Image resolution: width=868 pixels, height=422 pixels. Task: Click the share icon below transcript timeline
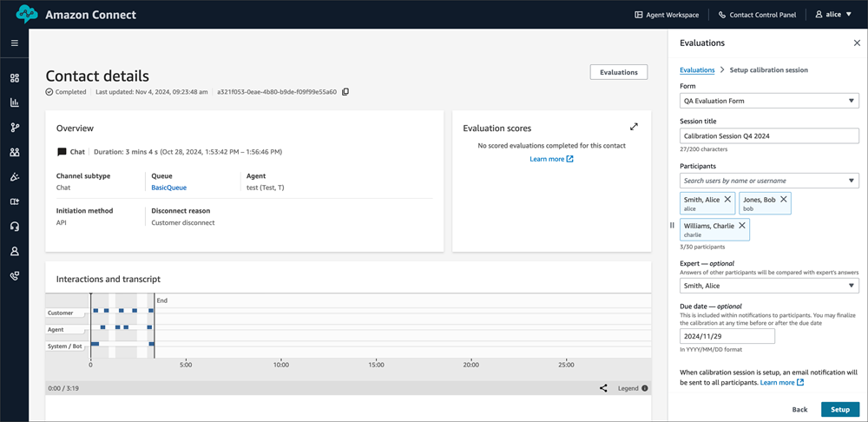[603, 388]
